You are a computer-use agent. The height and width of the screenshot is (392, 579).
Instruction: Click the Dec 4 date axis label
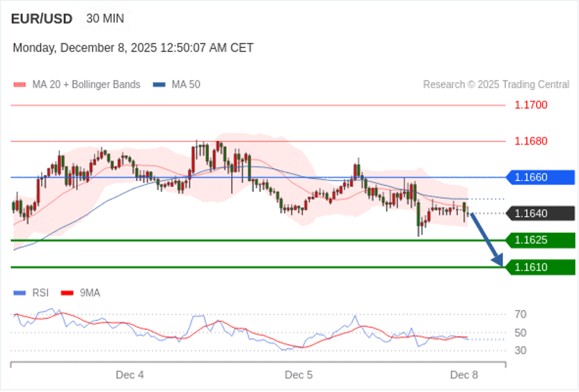(129, 375)
